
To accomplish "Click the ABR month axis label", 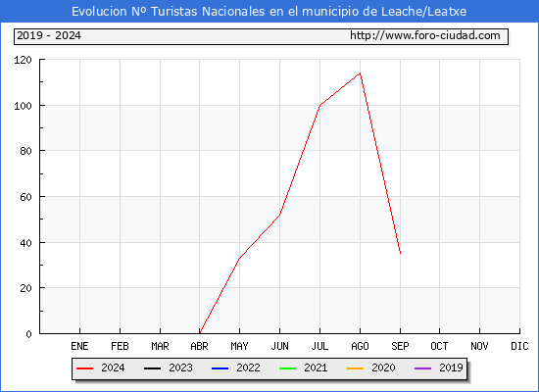I will pos(199,346).
